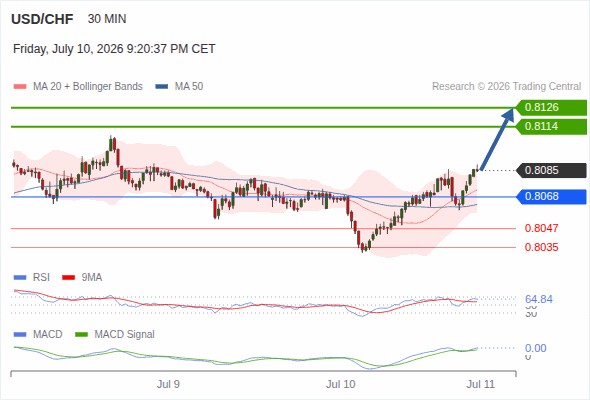Select the red 0.8047 support value

pos(541,228)
